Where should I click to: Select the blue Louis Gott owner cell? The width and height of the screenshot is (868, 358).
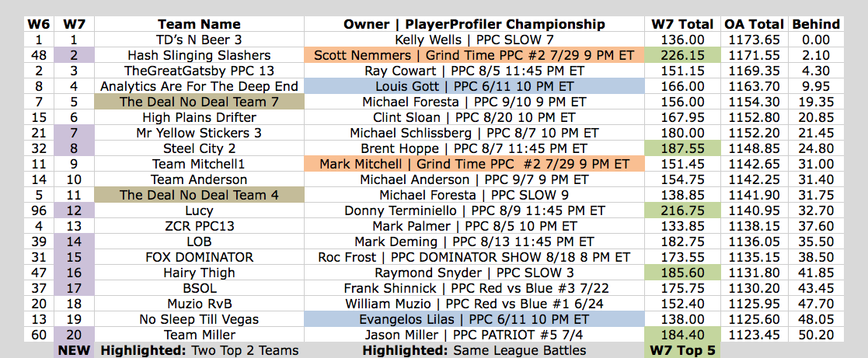(x=475, y=85)
